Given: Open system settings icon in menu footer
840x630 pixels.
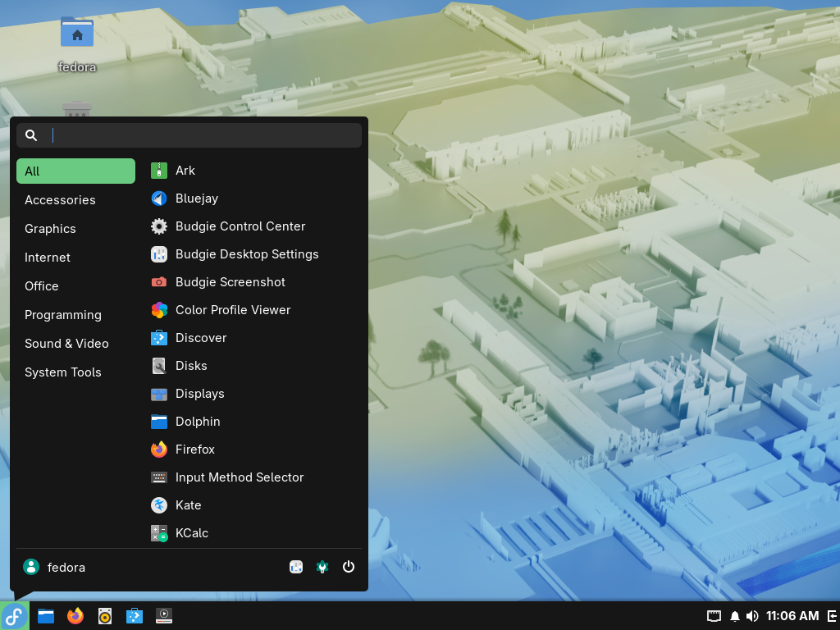Looking at the screenshot, I should tap(322, 567).
